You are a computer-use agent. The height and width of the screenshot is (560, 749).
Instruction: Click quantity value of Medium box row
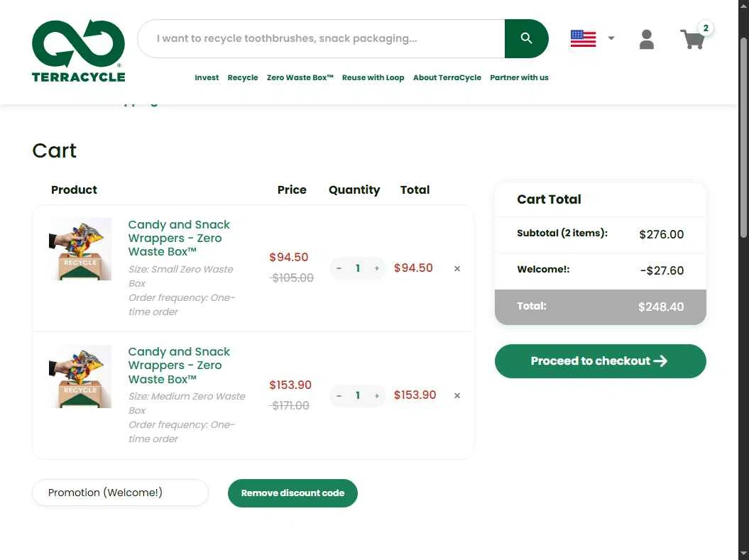358,396
